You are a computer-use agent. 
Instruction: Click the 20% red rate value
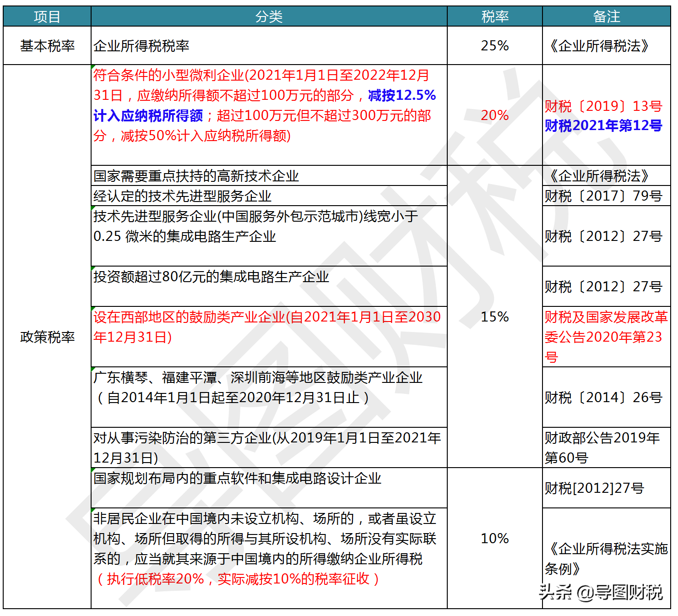[x=494, y=116]
